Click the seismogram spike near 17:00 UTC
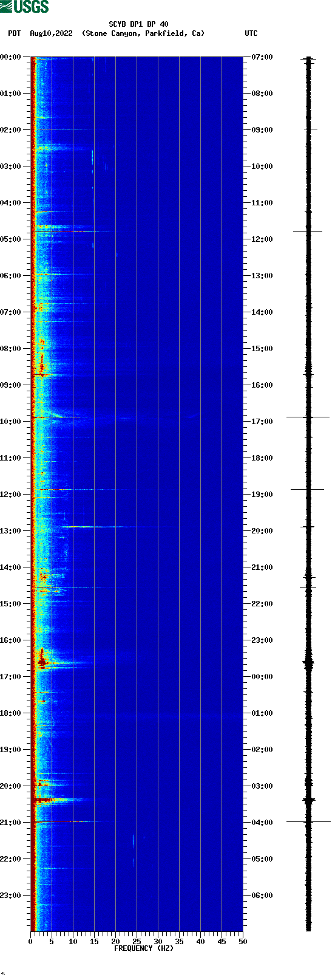335x980 pixels. pos(308,417)
